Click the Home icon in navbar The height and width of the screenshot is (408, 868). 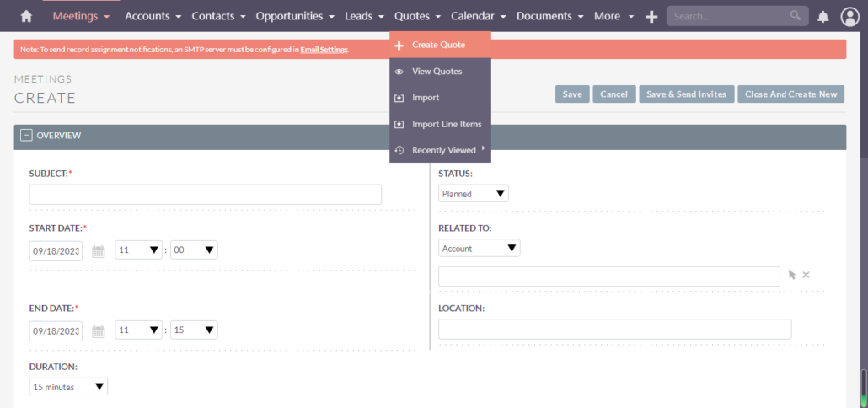coord(26,16)
